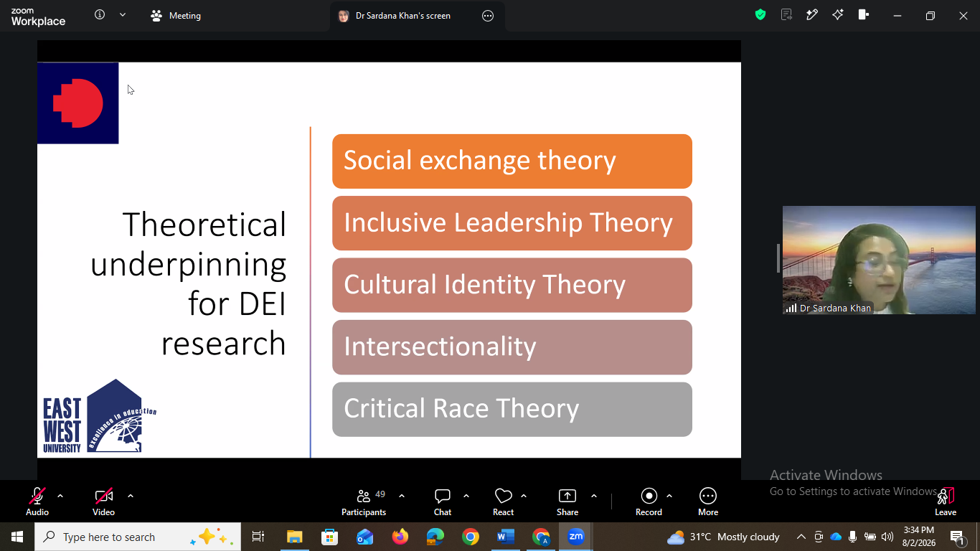The image size is (980, 551).
Task: Start camera with the Video button
Action: coord(104,501)
